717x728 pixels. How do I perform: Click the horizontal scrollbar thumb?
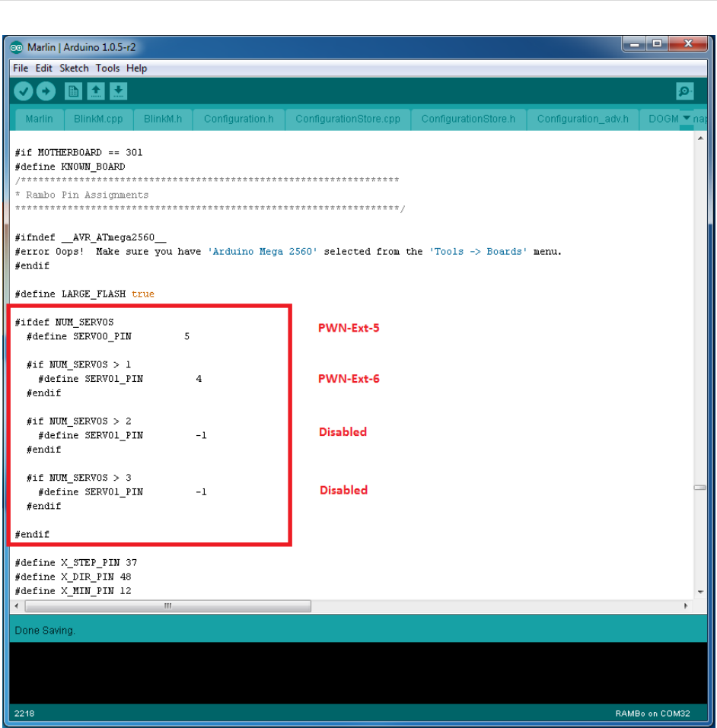167,606
